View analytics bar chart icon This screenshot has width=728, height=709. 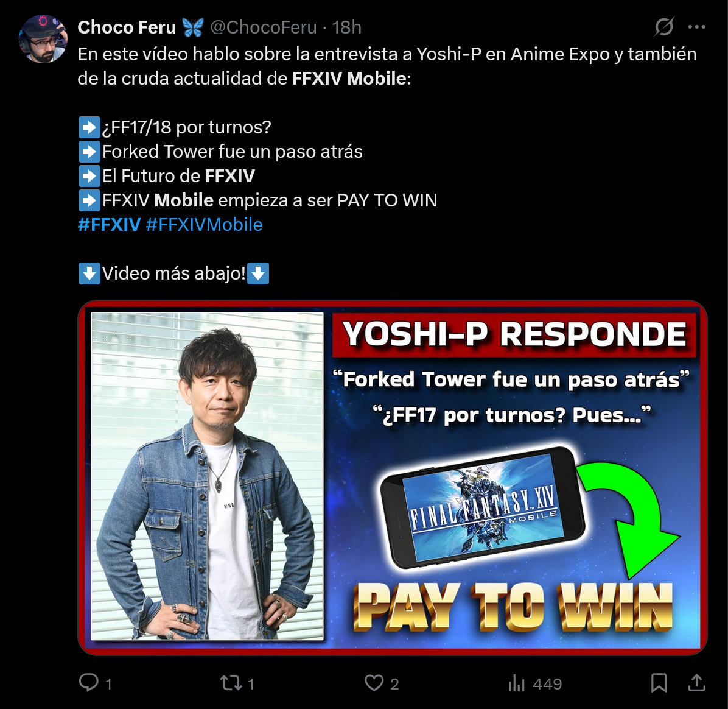point(516,683)
